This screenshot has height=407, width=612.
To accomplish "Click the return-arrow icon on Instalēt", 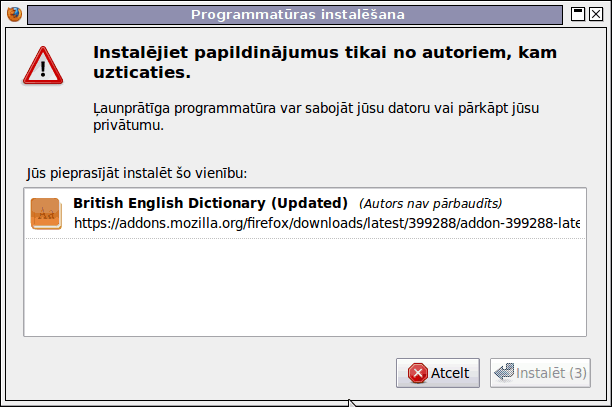I will tap(504, 373).
